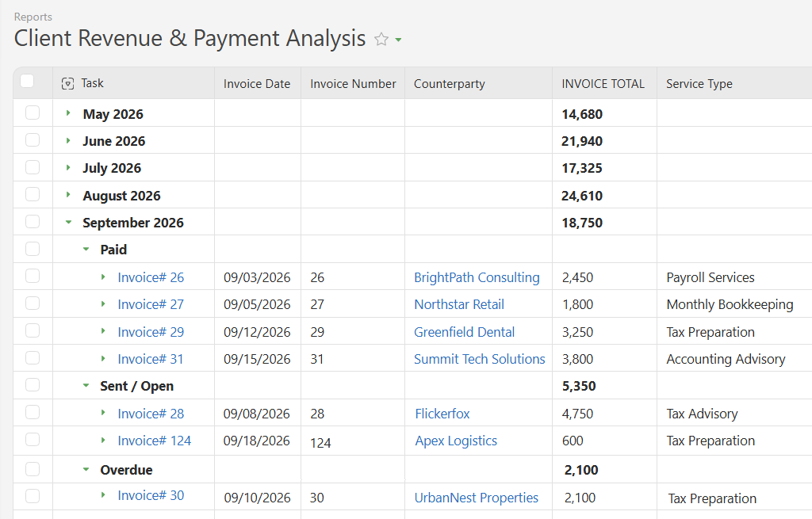This screenshot has height=519, width=812.
Task: Click the Task column type icon
Action: (68, 83)
